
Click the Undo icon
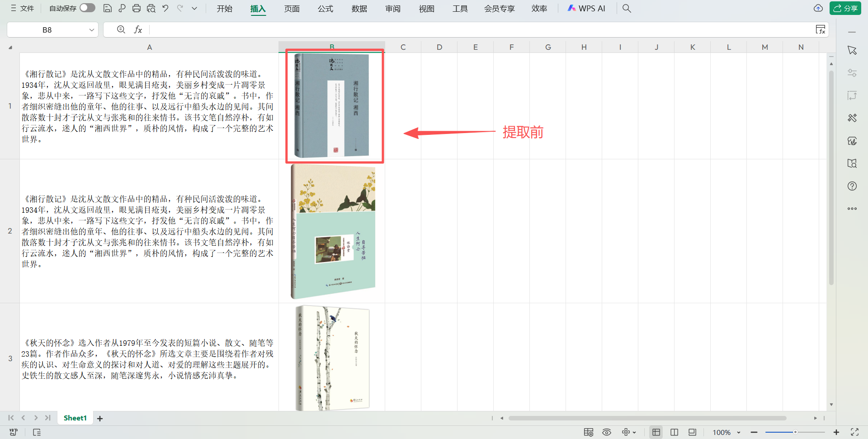(165, 8)
